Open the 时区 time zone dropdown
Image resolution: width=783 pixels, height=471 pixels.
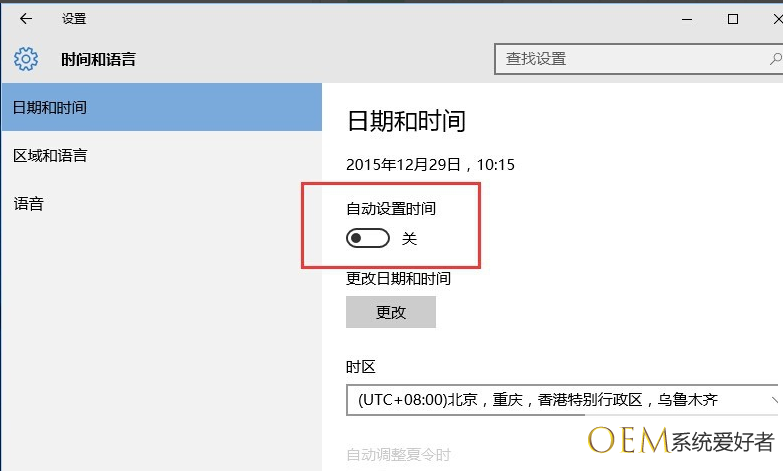click(560, 401)
